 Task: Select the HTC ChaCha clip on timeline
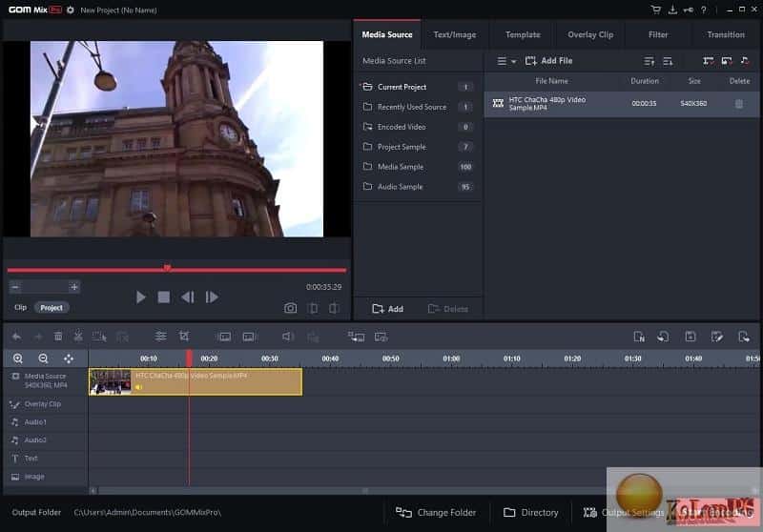pyautogui.click(x=196, y=381)
